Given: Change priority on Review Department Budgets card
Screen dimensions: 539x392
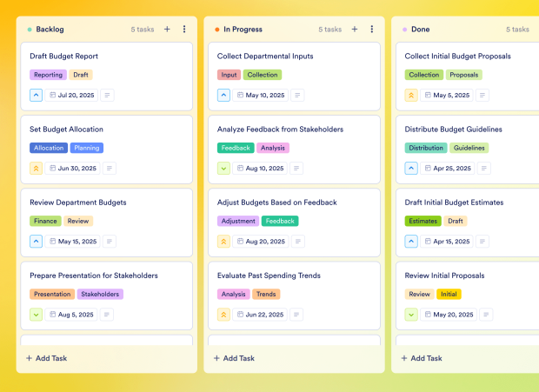Looking at the screenshot, I should pos(37,242).
